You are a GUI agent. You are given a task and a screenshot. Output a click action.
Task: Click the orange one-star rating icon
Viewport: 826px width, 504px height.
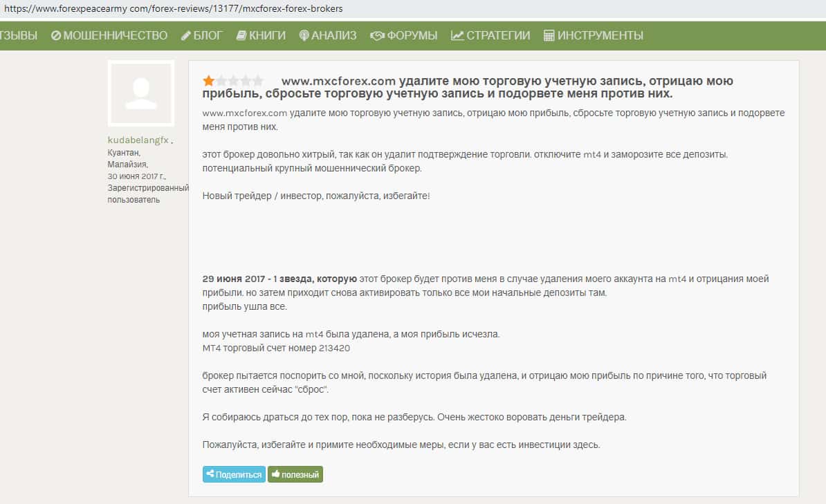coord(209,81)
